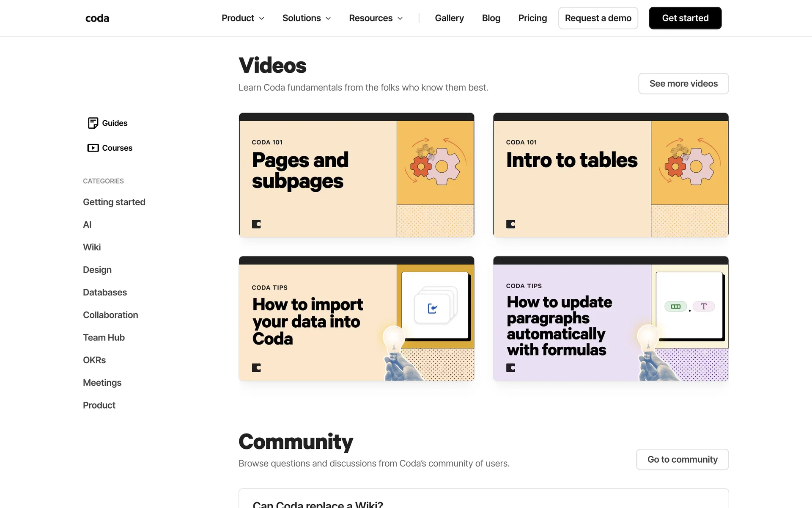The image size is (812, 508).
Task: Click See more videos button
Action: click(683, 83)
